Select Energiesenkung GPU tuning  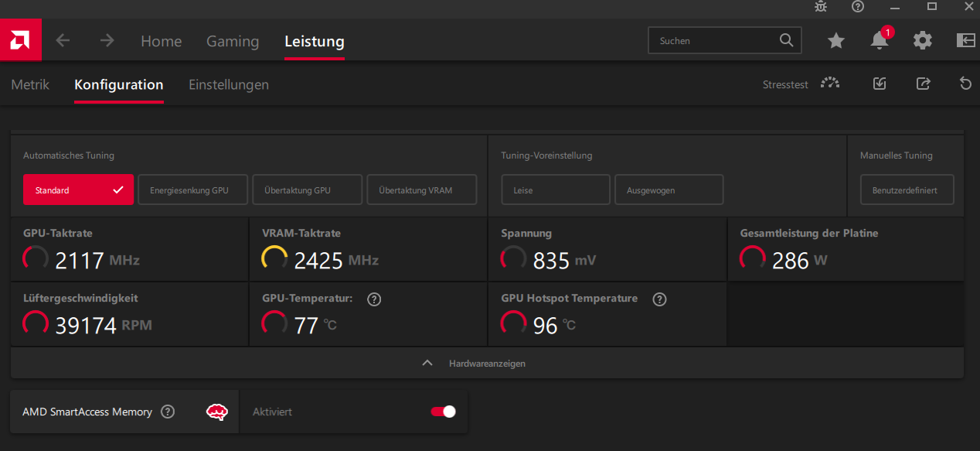click(193, 190)
